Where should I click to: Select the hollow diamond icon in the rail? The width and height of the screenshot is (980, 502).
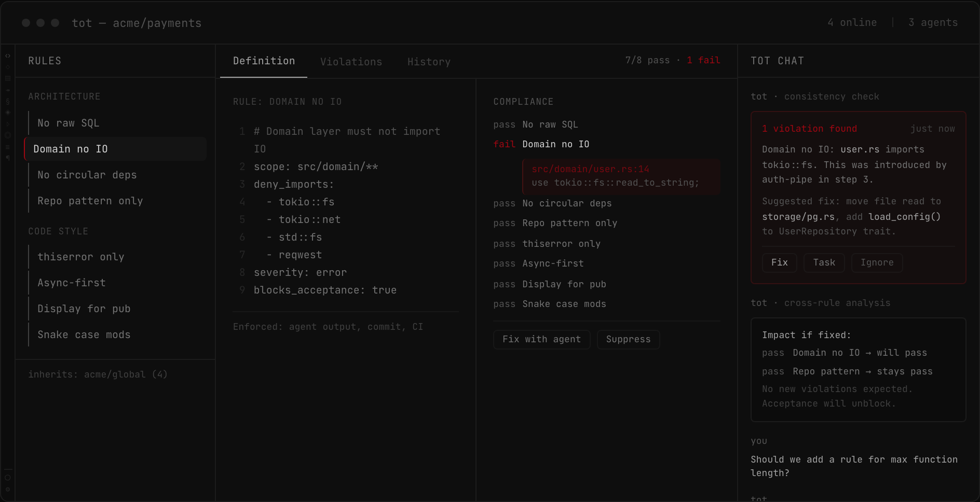pos(8,67)
